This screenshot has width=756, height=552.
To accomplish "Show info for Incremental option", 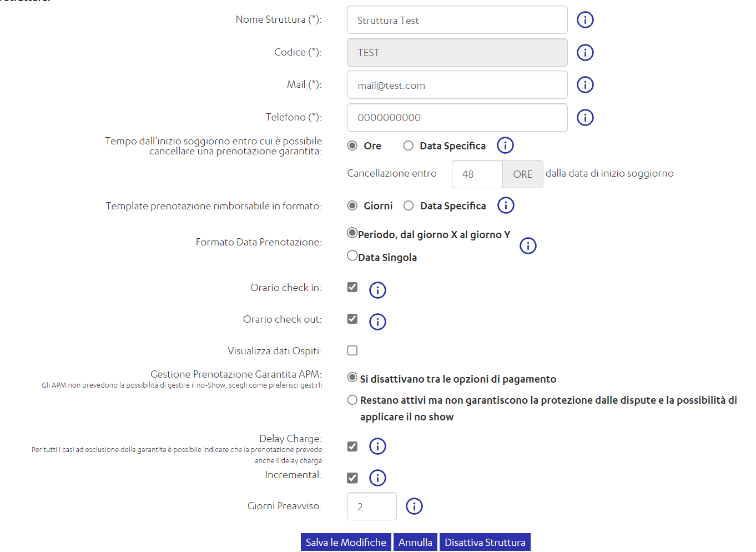I will tap(377, 478).
